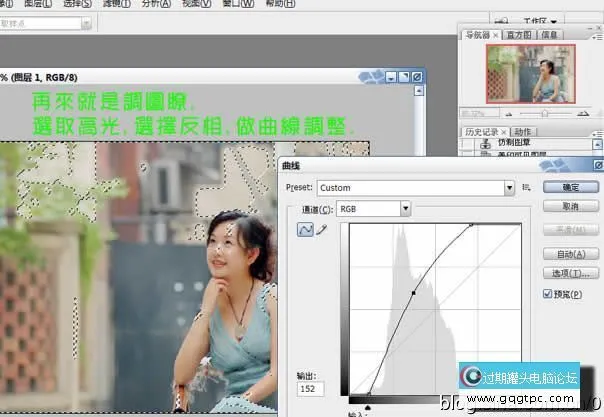Open the 选择(S) menu
This screenshot has width=604, height=417.
(77, 4)
